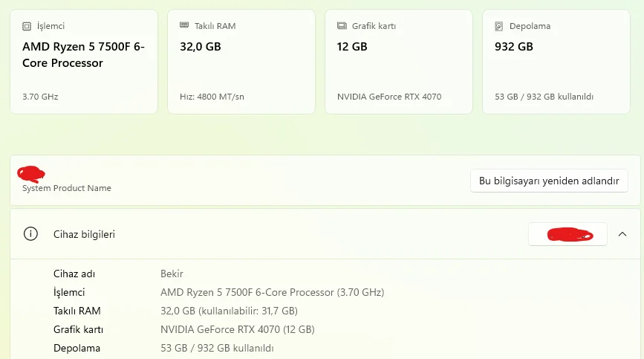Click the processor chip icon
The width and height of the screenshot is (644, 359).
[27, 26]
